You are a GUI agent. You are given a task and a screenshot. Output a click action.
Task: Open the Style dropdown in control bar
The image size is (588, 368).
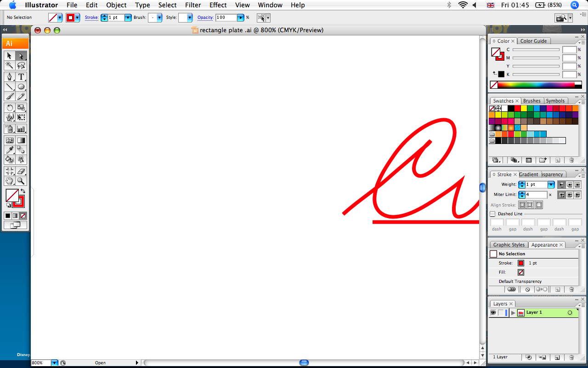[190, 17]
